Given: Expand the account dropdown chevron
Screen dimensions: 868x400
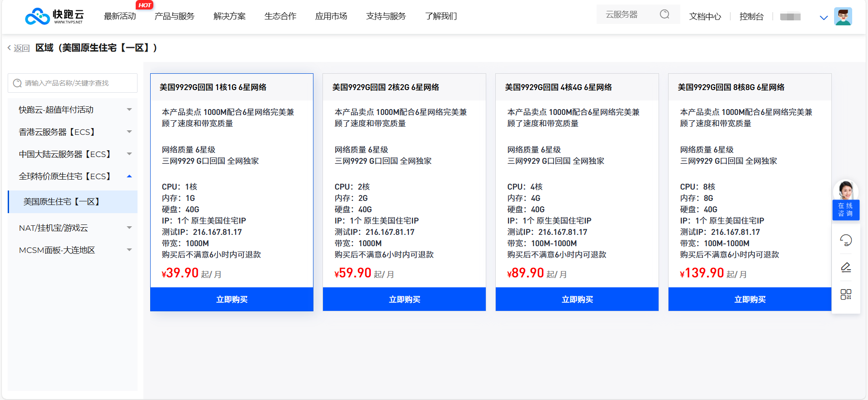Looking at the screenshot, I should point(824,18).
